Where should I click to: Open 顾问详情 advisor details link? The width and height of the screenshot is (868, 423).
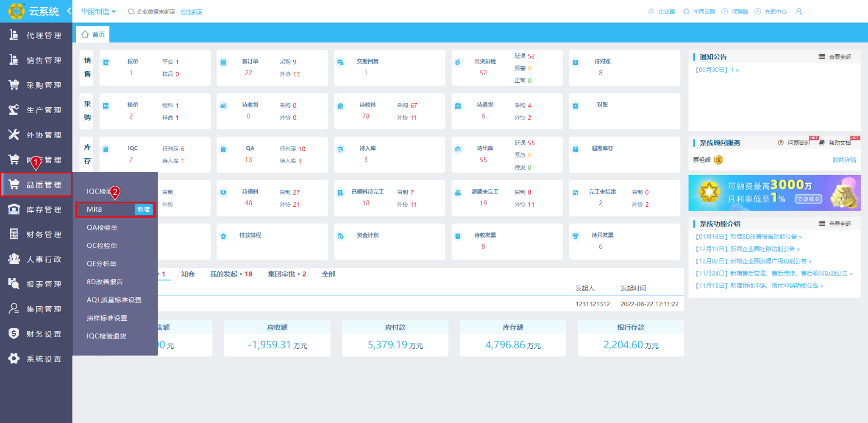coord(844,160)
